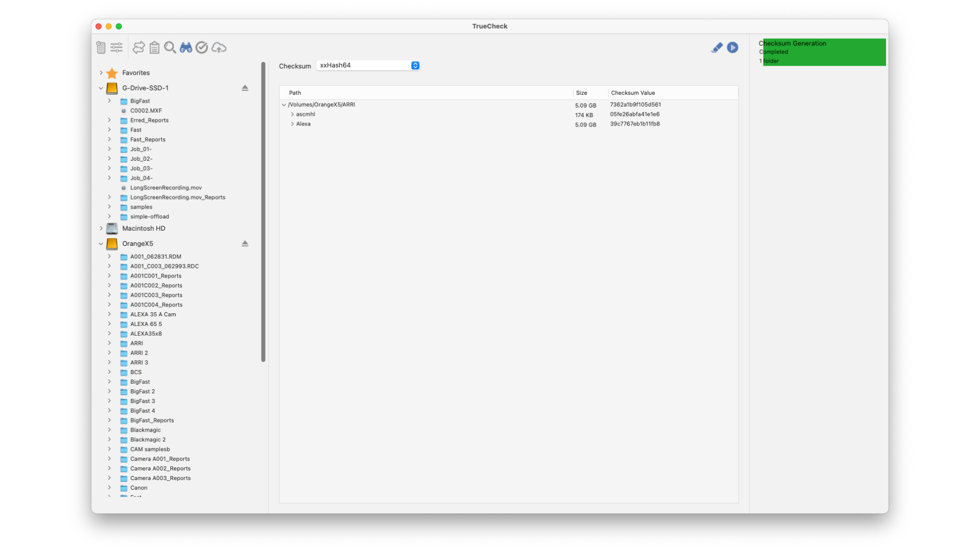This screenshot has height=551, width=980.
Task: Select checksum value 05fe26abfa41e1e6
Action: [635, 114]
